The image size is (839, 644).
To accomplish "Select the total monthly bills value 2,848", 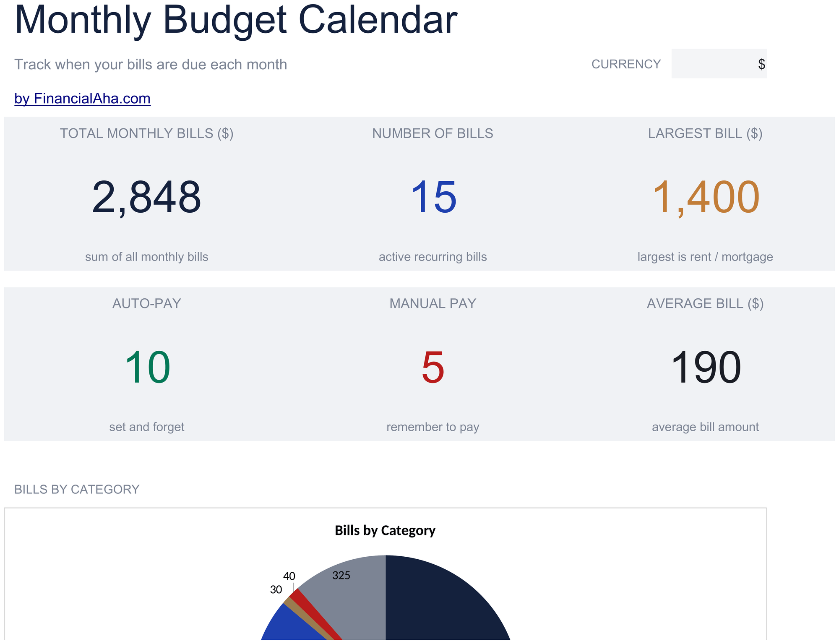I will [x=146, y=197].
